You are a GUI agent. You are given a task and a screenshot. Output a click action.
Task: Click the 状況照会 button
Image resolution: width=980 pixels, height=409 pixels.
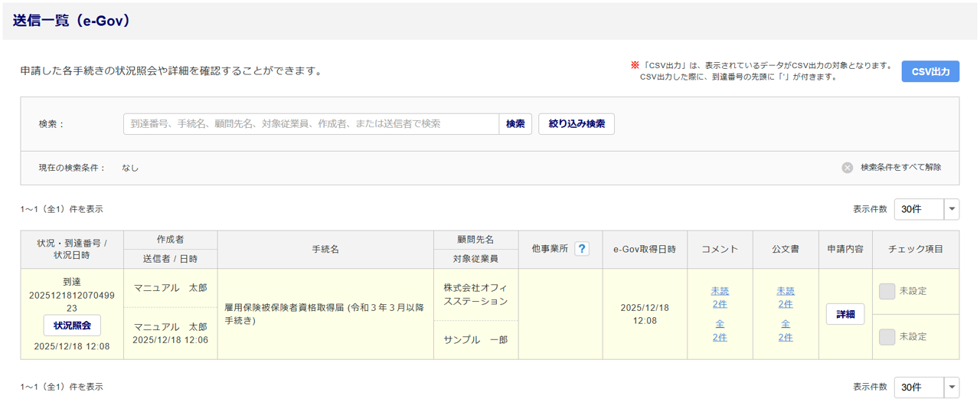(x=72, y=326)
